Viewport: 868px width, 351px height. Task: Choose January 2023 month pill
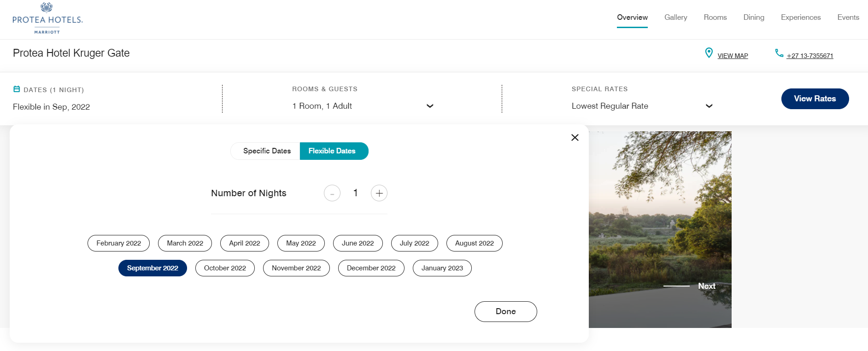pyautogui.click(x=442, y=268)
